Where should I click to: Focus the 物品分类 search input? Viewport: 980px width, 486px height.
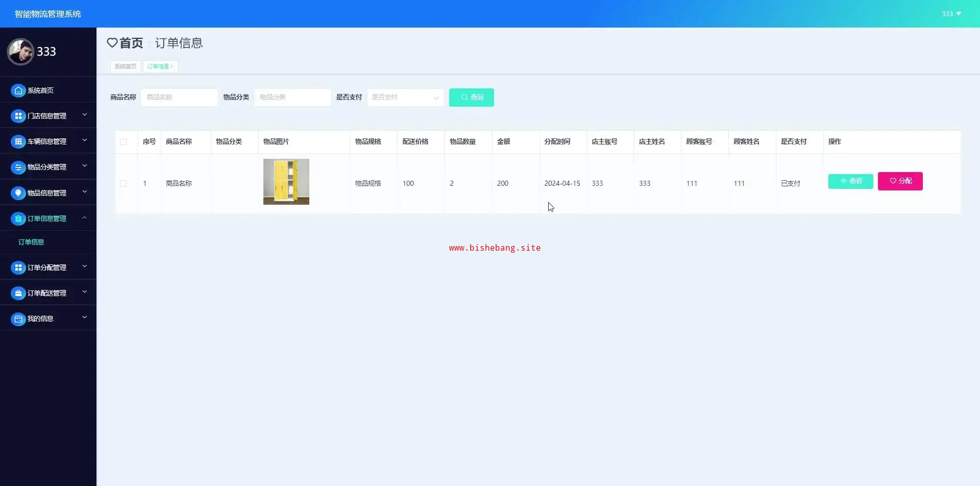click(292, 98)
